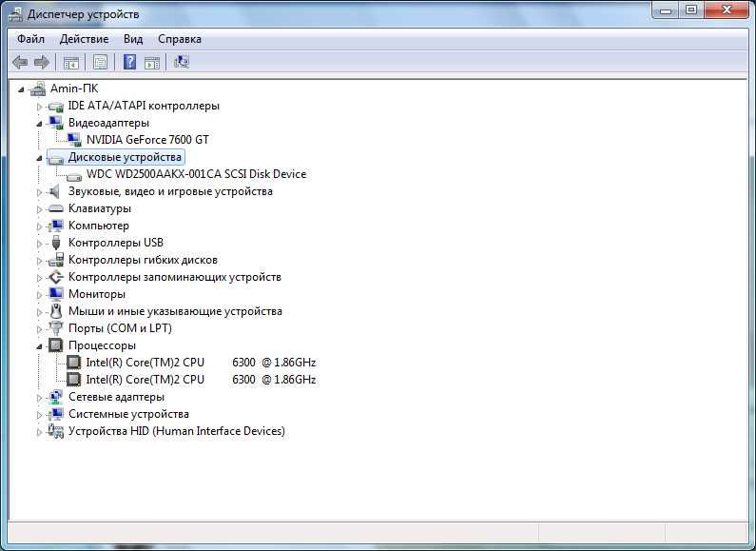Expand the Клавиатуры node

(40, 209)
